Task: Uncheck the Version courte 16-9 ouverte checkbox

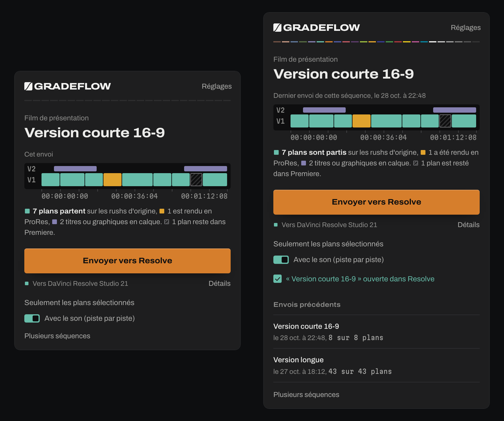Action: pyautogui.click(x=278, y=279)
